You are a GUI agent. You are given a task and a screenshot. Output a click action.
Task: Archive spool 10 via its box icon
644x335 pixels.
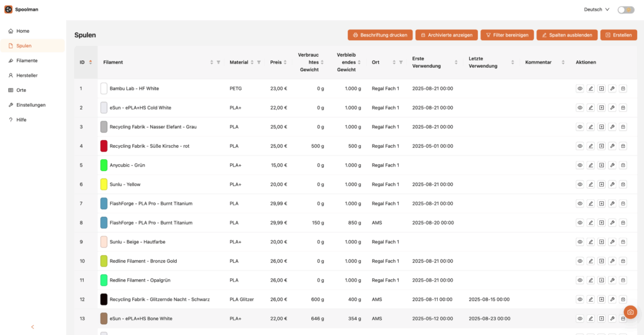623,261
